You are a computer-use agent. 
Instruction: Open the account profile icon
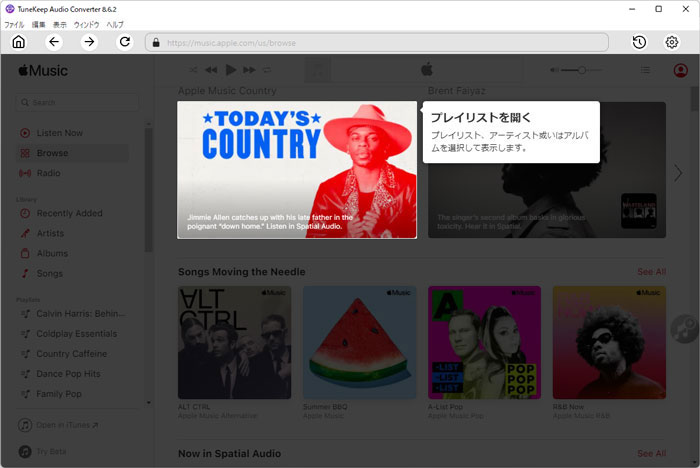pos(680,70)
